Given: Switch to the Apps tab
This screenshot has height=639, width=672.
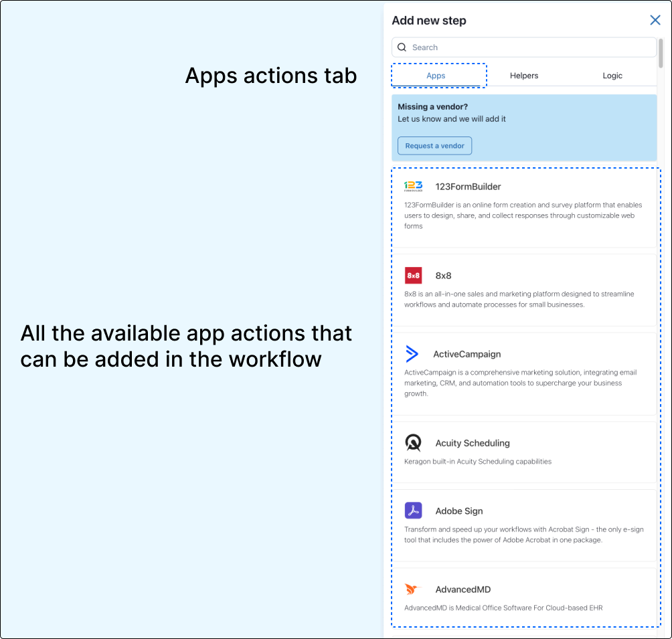Looking at the screenshot, I should pos(436,76).
